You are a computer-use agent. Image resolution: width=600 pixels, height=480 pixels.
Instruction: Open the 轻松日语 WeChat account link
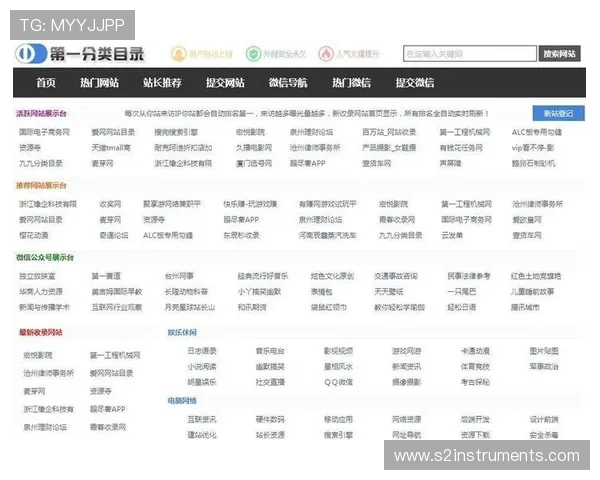pos(462,307)
